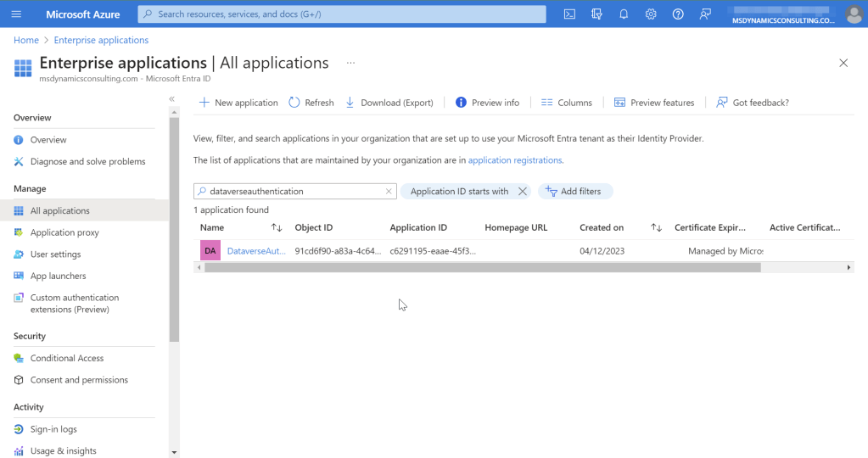Click the DA application avatar icon

point(210,251)
